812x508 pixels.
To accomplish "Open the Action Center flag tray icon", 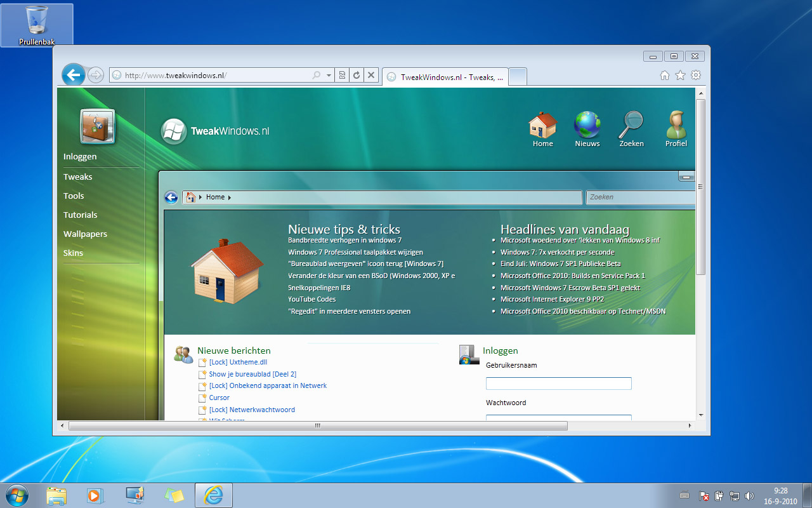I will tap(704, 495).
